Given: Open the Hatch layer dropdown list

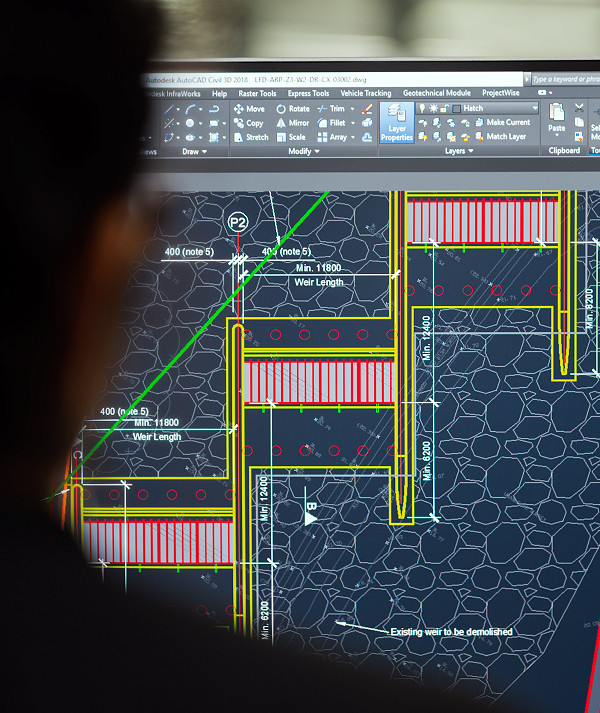Looking at the screenshot, I should (x=534, y=108).
